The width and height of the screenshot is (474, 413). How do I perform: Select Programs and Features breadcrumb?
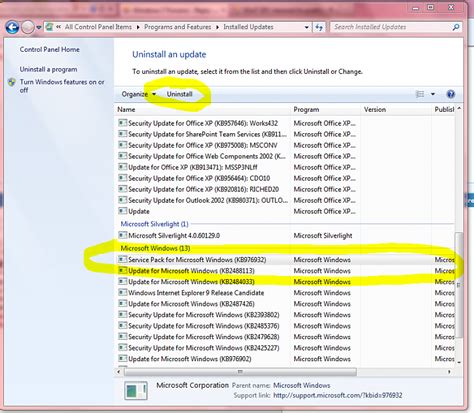tap(177, 27)
